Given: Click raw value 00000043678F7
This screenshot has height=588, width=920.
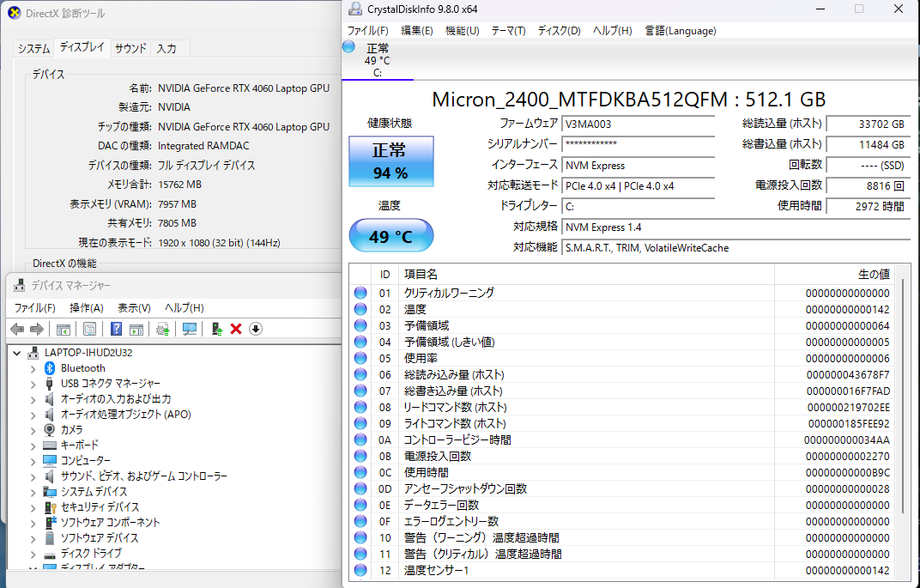Looking at the screenshot, I should pyautogui.click(x=848, y=374).
